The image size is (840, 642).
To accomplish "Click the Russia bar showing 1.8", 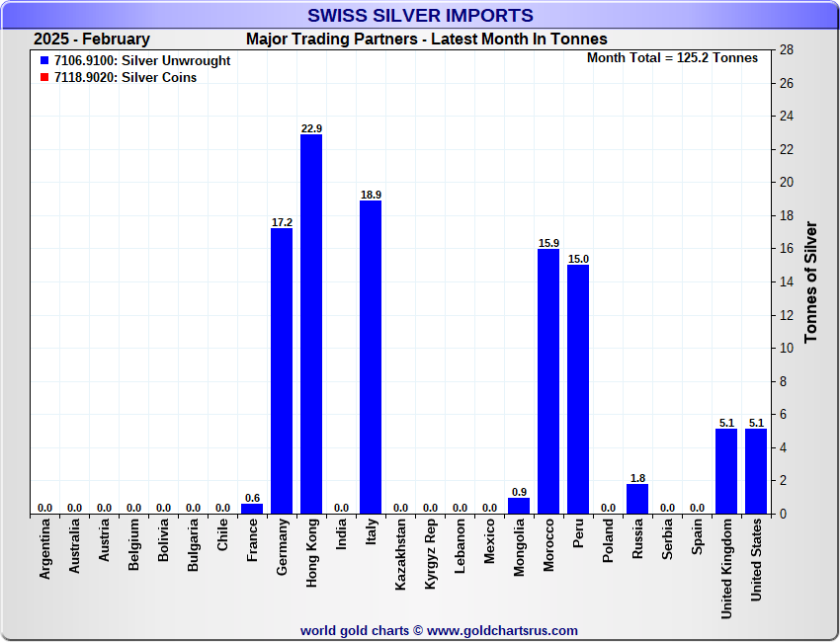I will [637, 499].
